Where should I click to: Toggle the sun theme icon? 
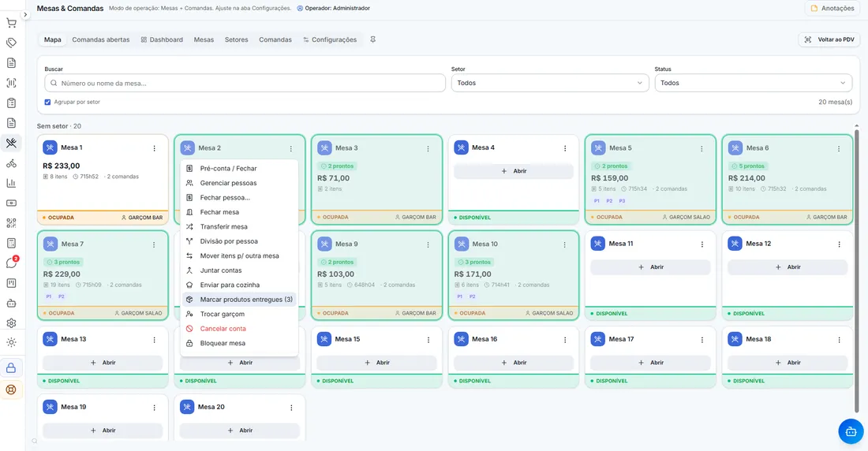click(11, 342)
